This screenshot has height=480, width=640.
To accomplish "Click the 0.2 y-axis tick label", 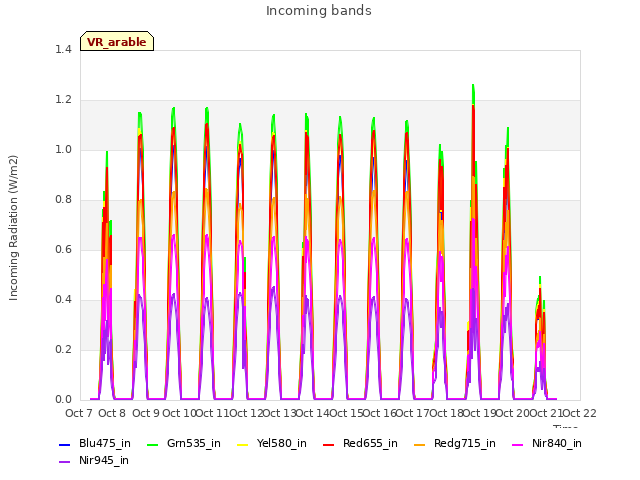I will [63, 349].
